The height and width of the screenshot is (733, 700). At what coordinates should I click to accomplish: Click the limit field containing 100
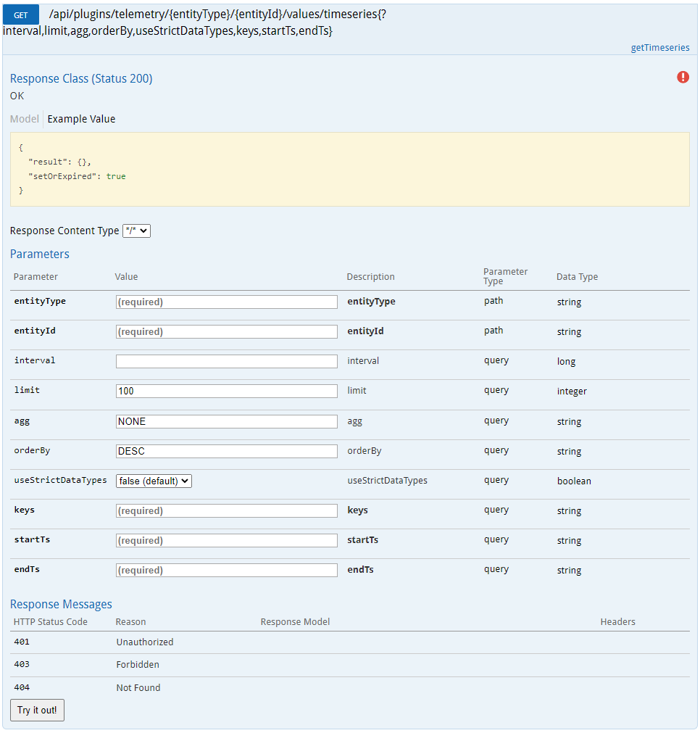[x=227, y=391]
